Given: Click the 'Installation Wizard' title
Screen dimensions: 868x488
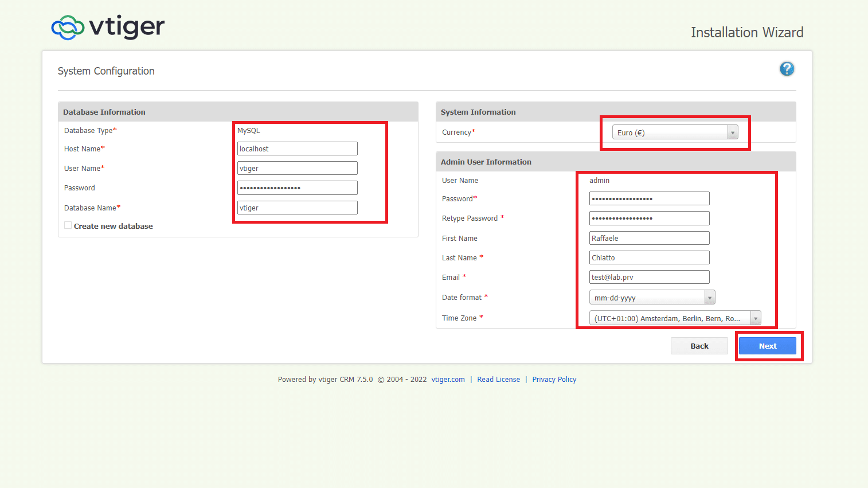Looking at the screenshot, I should pyautogui.click(x=747, y=33).
